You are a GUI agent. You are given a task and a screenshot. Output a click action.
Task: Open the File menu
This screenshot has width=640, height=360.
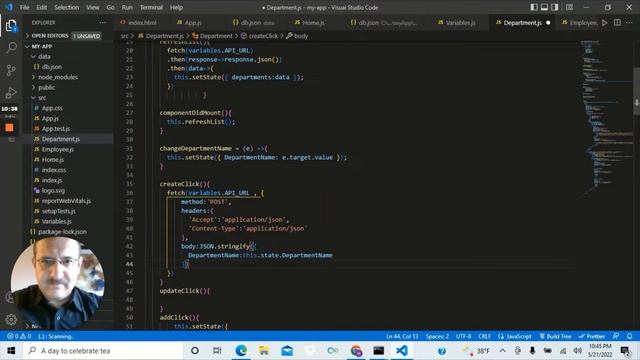click(x=24, y=7)
